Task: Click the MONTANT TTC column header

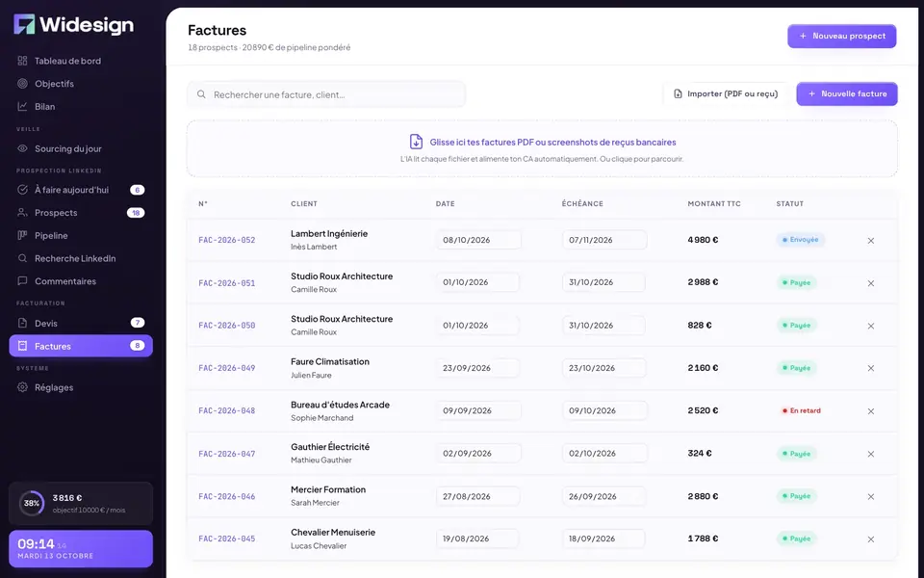Action: click(x=714, y=203)
